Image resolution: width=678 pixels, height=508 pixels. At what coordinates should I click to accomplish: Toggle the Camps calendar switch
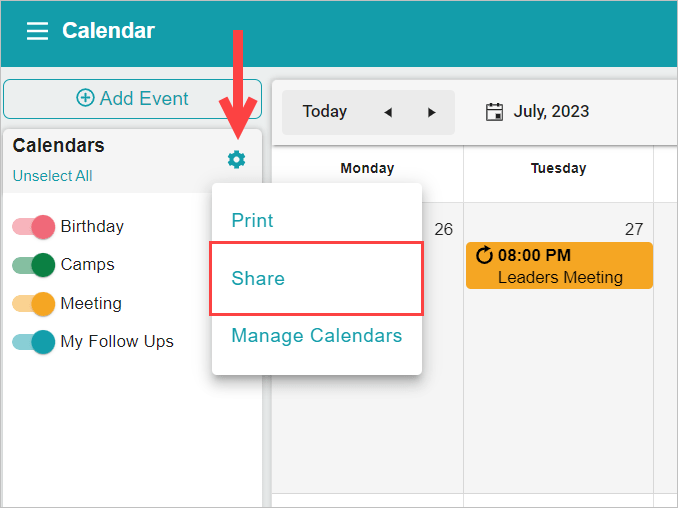pos(34,265)
